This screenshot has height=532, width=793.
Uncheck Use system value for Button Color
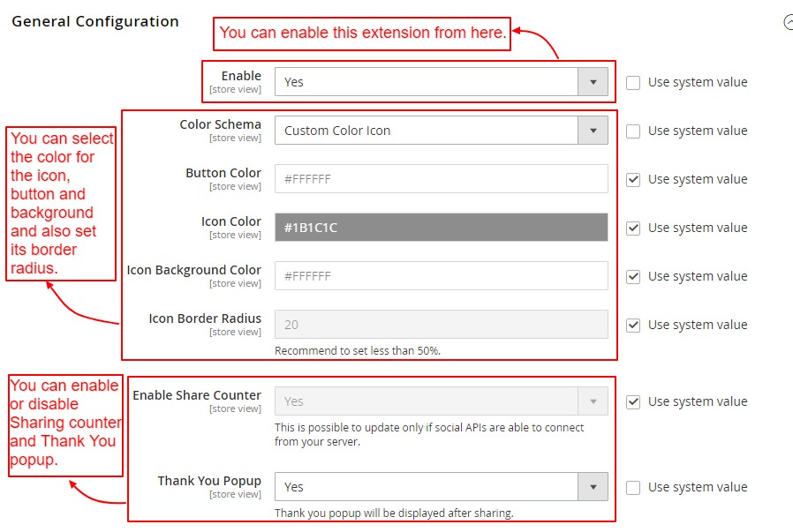point(633,180)
